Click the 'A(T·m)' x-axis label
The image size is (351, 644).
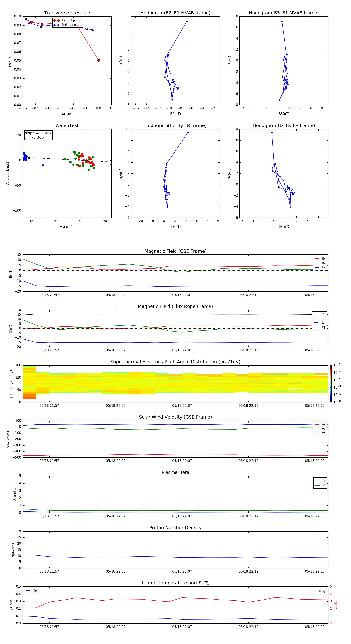point(67,114)
